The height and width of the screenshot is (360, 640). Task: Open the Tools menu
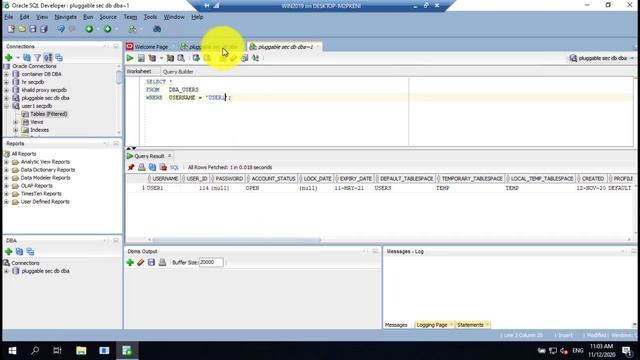(x=150, y=17)
